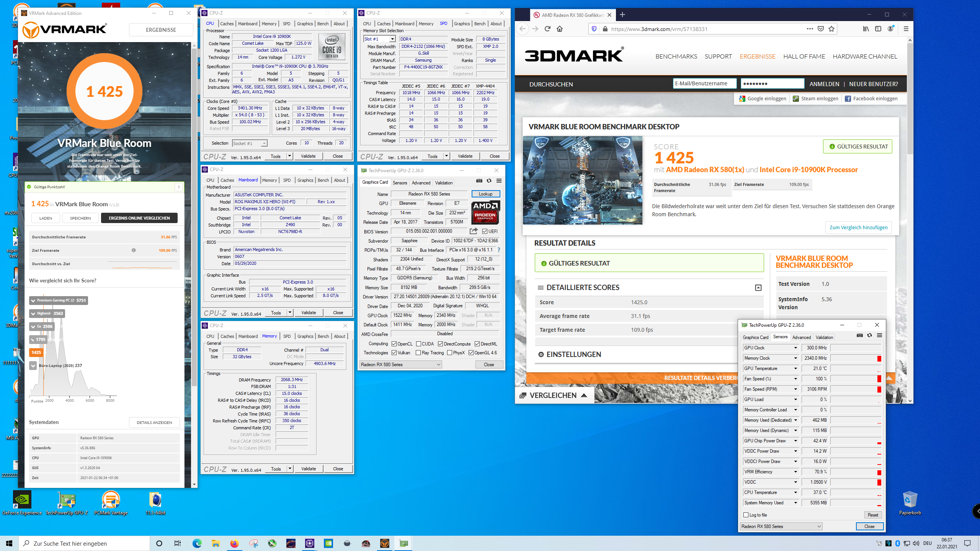The width and height of the screenshot is (980, 551).
Task: Open the Firefox hamburger menu
Action: [x=906, y=29]
